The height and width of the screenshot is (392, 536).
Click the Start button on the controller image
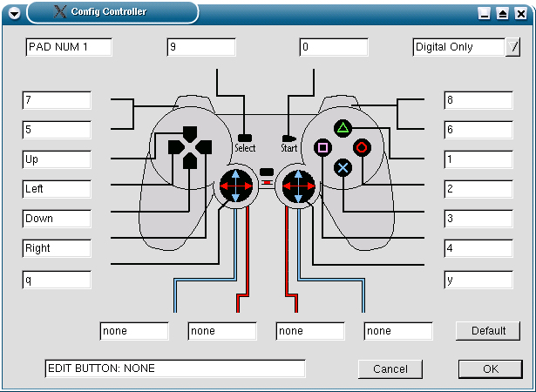click(x=288, y=139)
